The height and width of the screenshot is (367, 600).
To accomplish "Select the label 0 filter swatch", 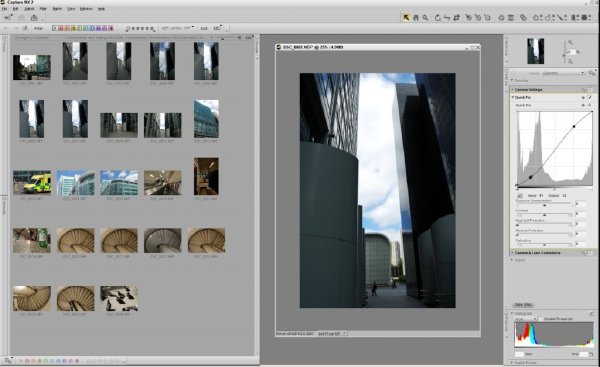I will pyautogui.click(x=55, y=28).
